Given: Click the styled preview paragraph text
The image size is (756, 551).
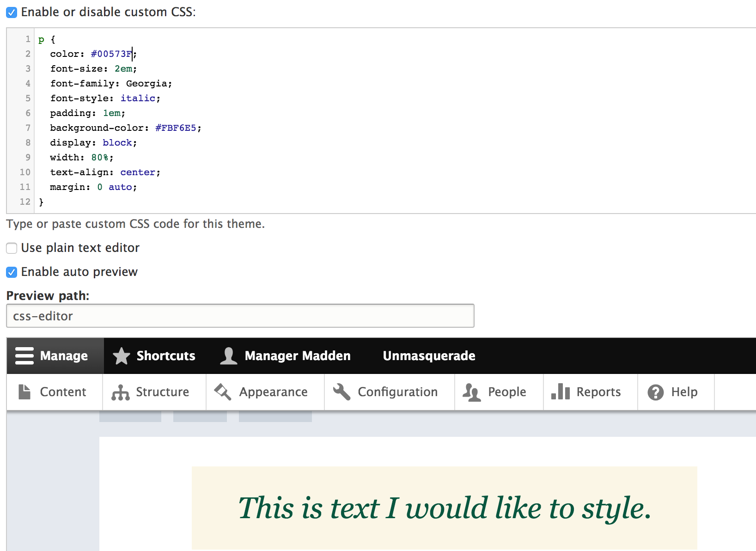Looking at the screenshot, I should (445, 508).
